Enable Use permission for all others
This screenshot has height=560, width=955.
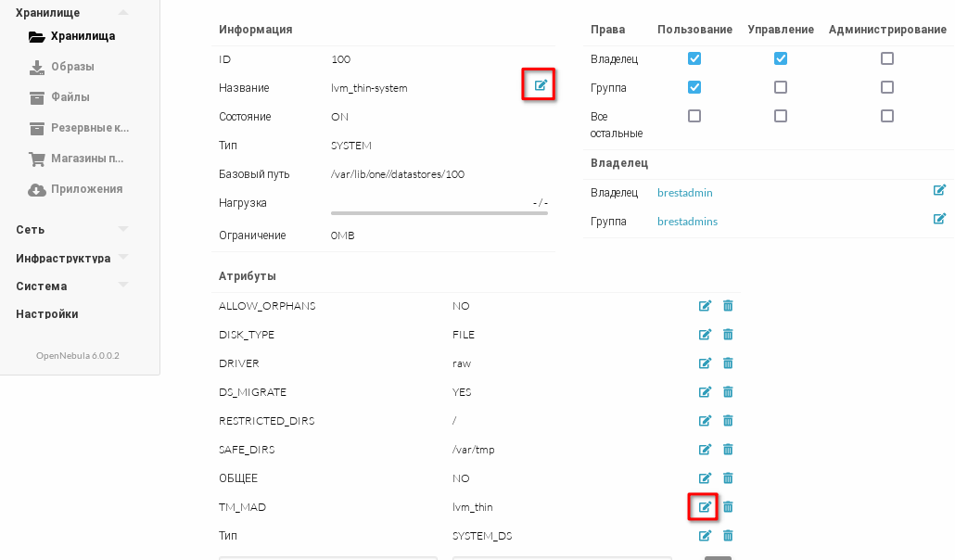694,116
